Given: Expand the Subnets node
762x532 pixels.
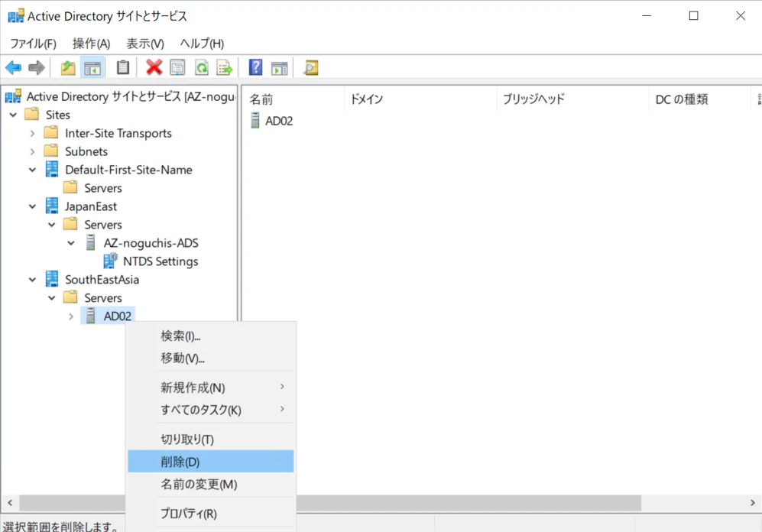Looking at the screenshot, I should [33, 151].
